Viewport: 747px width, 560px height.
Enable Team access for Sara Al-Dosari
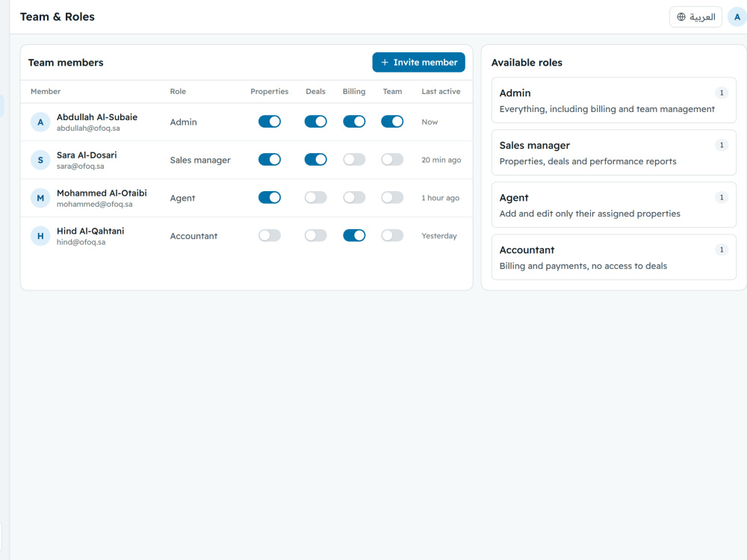(x=393, y=160)
